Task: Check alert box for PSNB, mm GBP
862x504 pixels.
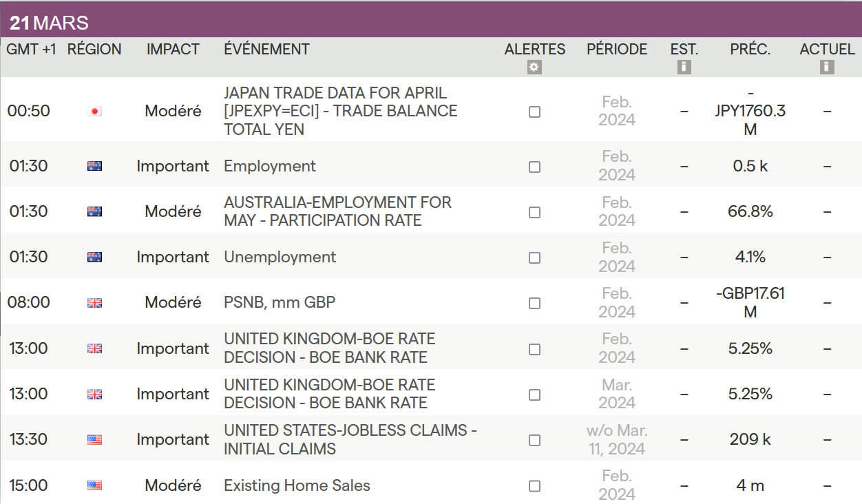Action: tap(534, 303)
